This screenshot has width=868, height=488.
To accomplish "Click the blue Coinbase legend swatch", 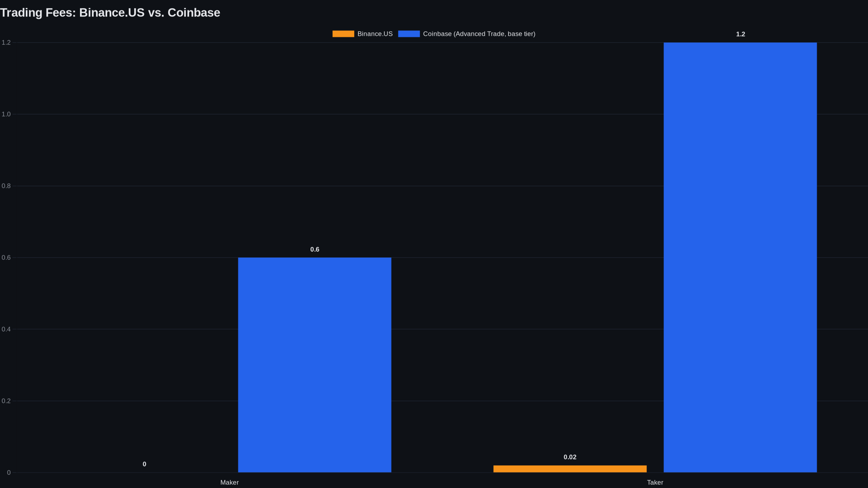I will 409,34.
